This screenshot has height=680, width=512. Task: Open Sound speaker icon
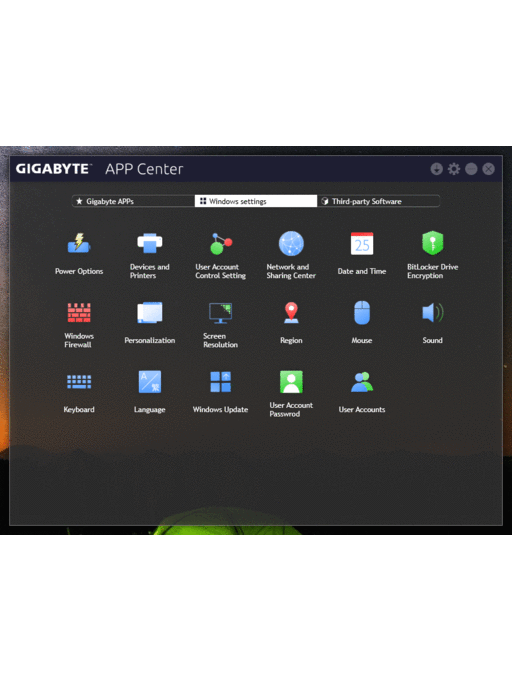coord(433,313)
